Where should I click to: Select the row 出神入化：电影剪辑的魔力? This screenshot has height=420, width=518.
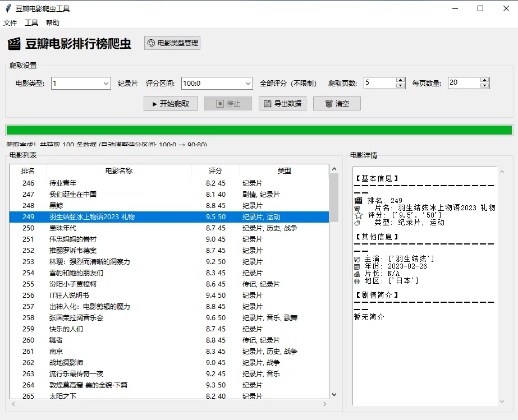[x=169, y=307]
